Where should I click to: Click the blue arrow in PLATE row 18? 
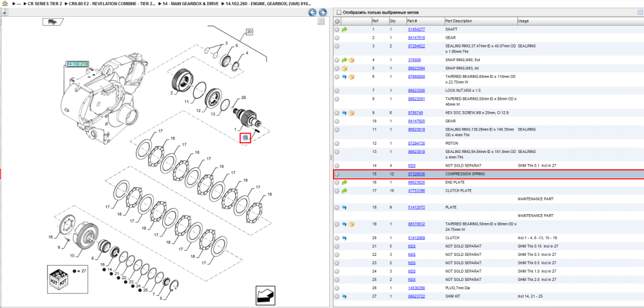[344, 208]
